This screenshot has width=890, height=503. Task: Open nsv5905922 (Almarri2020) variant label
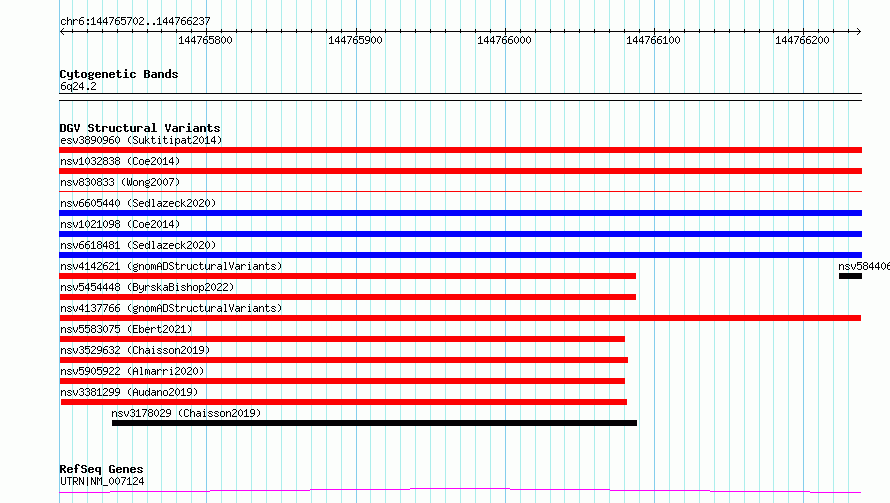point(132,371)
